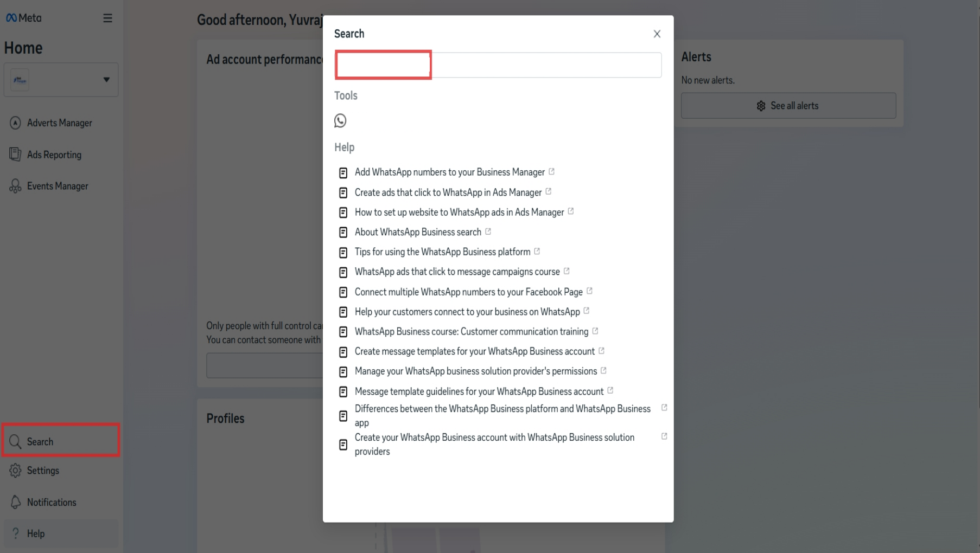Open Help your customers connect on WhatsApp

tap(467, 312)
